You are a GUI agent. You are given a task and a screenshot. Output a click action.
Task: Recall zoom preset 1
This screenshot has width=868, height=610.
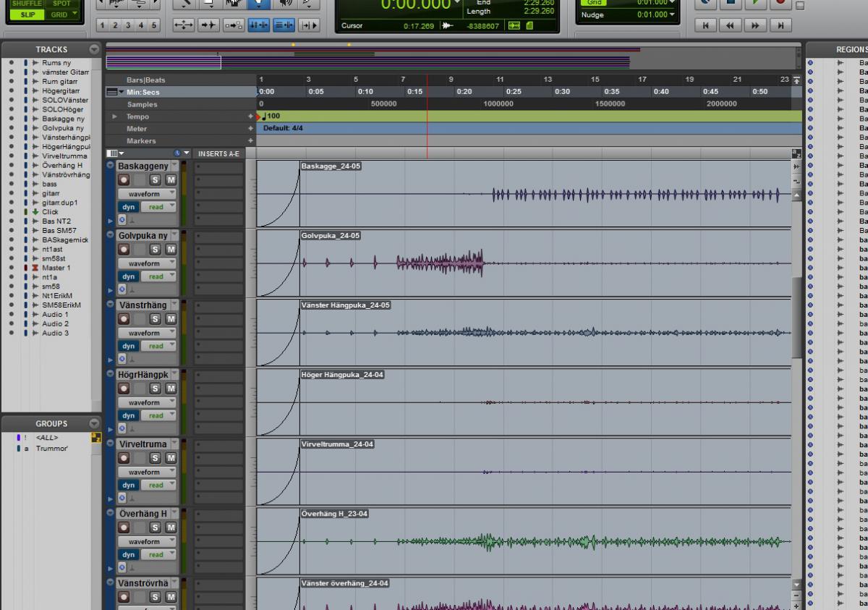(103, 25)
